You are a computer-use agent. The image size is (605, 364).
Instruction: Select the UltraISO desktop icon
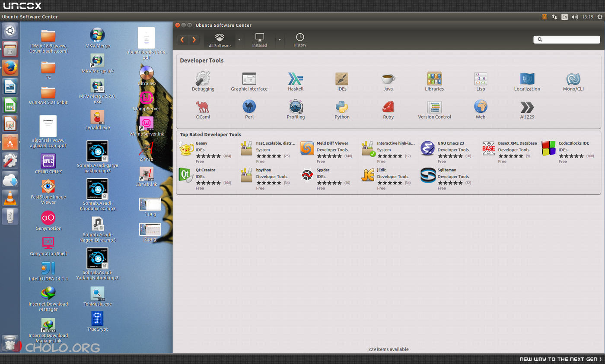pyautogui.click(x=146, y=76)
